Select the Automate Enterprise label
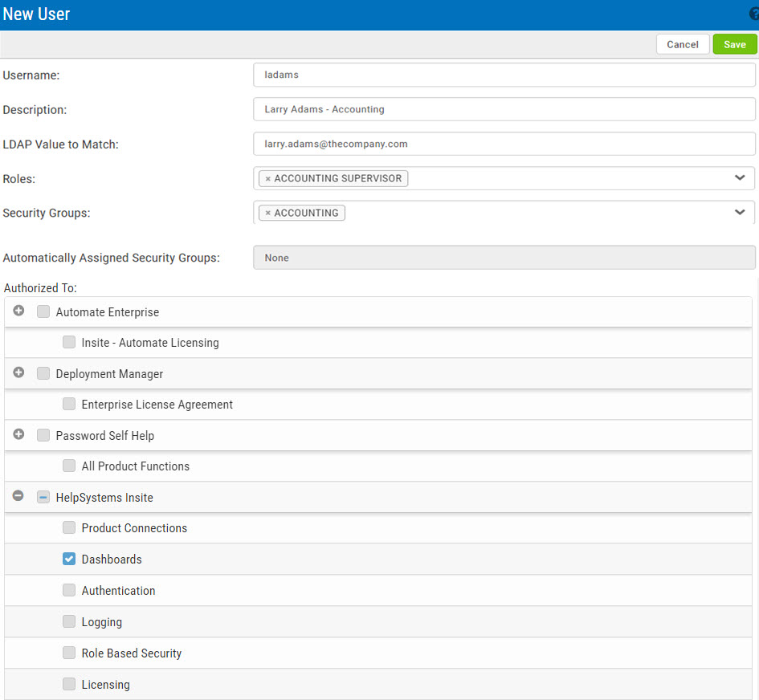Screen dimensions: 759x700 tap(108, 312)
